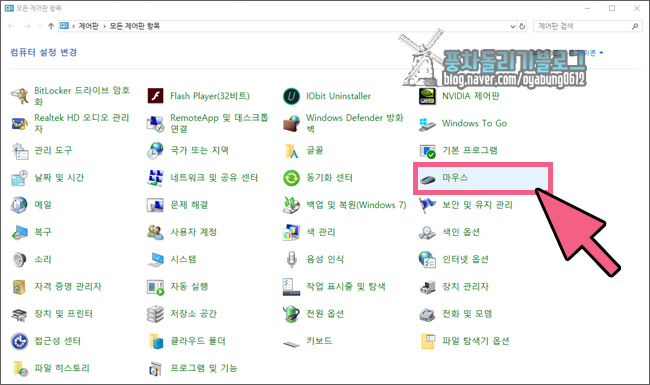Open the 국가 또는 지역 globe icon
Viewport: 650px width, 385px height.
point(155,151)
